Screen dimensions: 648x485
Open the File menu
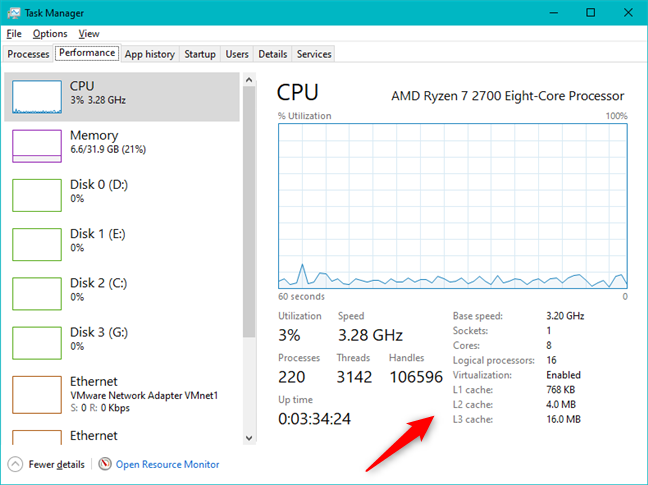point(14,34)
